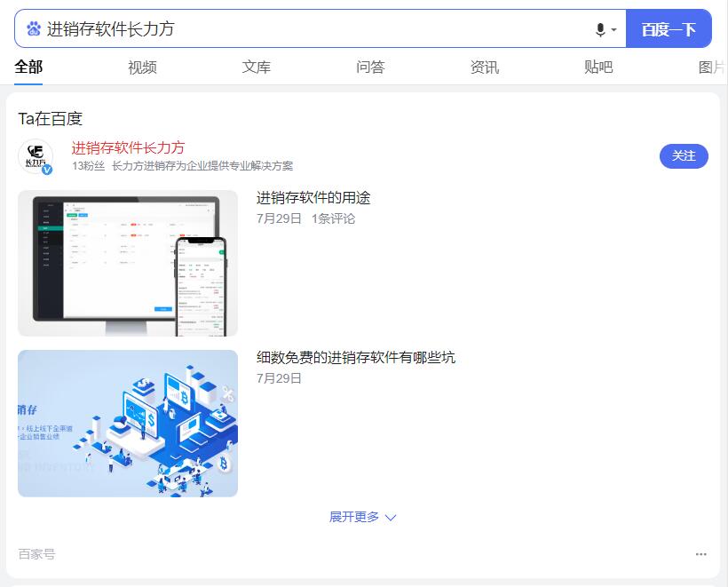728x587 pixels.
Task: Click description 长力方进销存为企业提供专业解决方案
Action: click(x=202, y=166)
